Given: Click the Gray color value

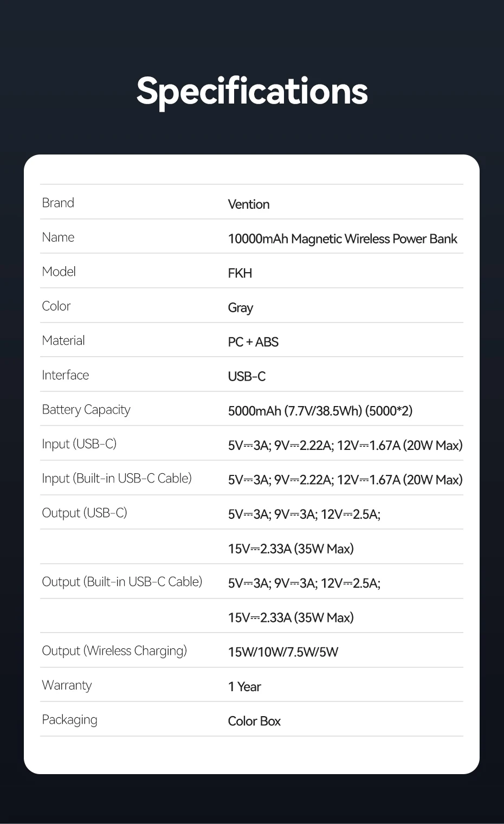Looking at the screenshot, I should click(240, 308).
